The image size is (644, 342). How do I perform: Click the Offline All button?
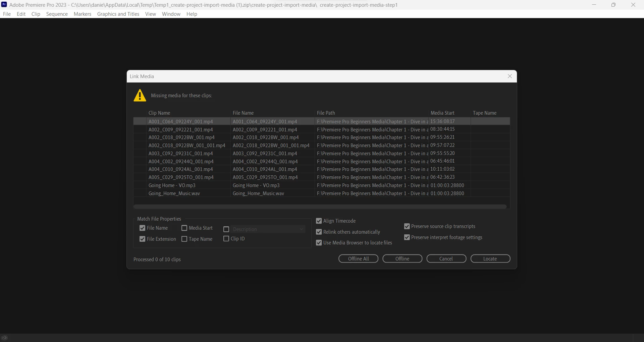(x=358, y=259)
